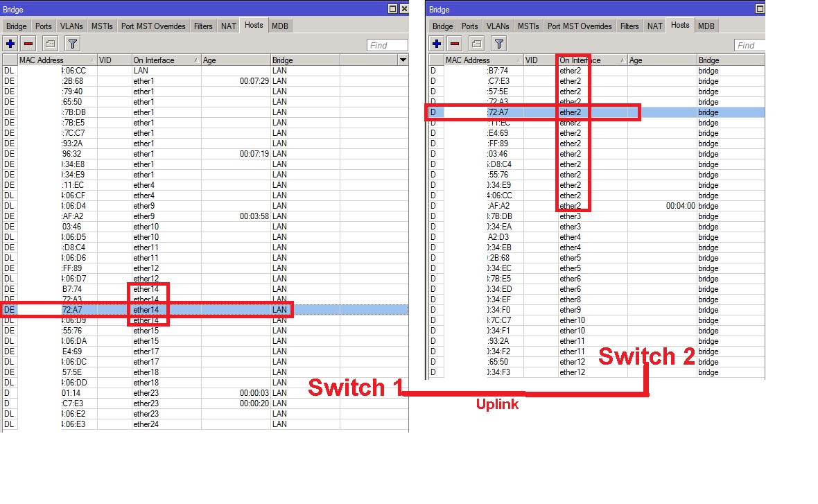Select the A2:D3 ether4 row in right table

click(x=597, y=237)
